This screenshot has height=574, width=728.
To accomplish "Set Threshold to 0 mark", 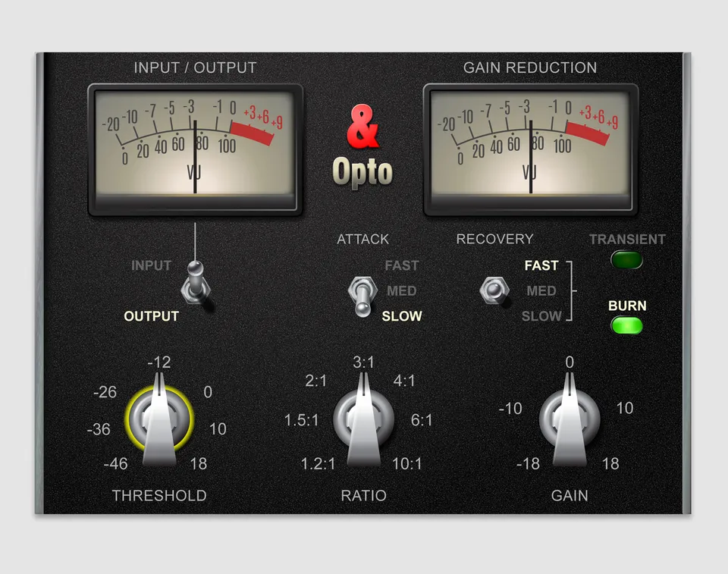I will coord(208,393).
